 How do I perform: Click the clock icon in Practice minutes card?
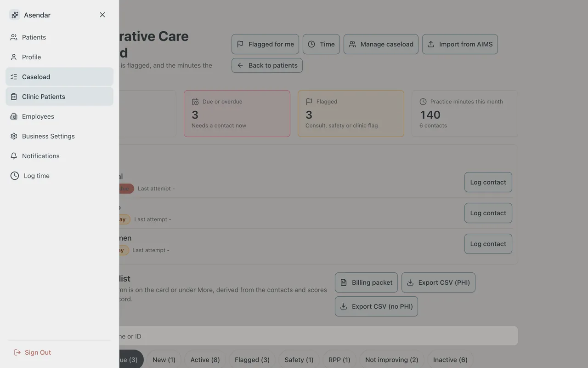pyautogui.click(x=423, y=102)
